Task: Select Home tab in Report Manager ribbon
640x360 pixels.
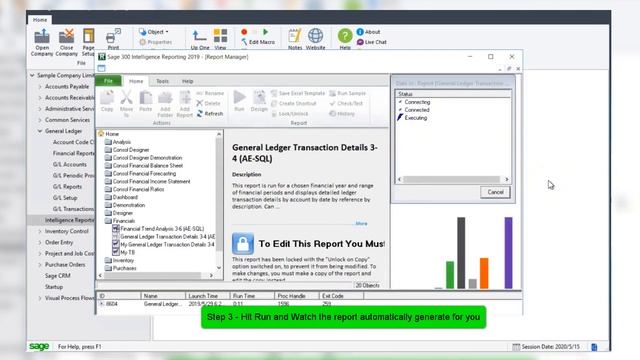Action: coord(136,81)
